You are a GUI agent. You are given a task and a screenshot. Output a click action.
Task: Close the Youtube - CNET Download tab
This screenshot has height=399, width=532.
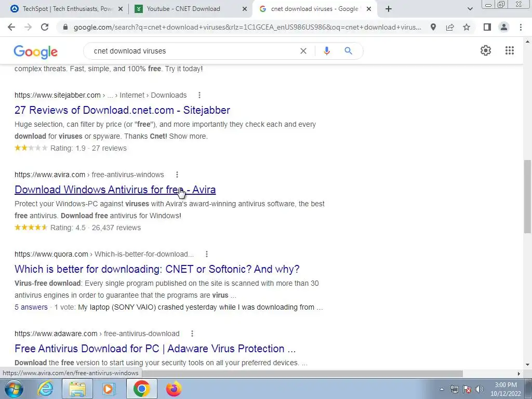pos(245,9)
